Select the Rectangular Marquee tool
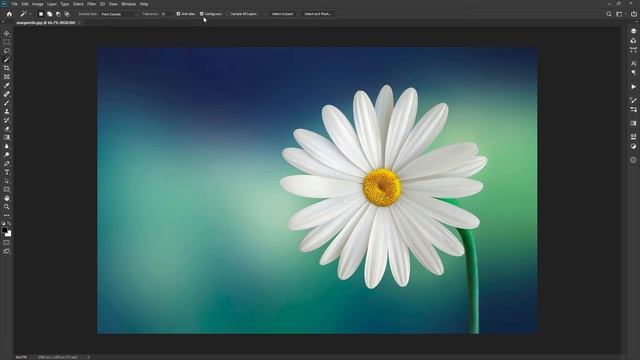Image resolution: width=640 pixels, height=360 pixels. pos(7,42)
